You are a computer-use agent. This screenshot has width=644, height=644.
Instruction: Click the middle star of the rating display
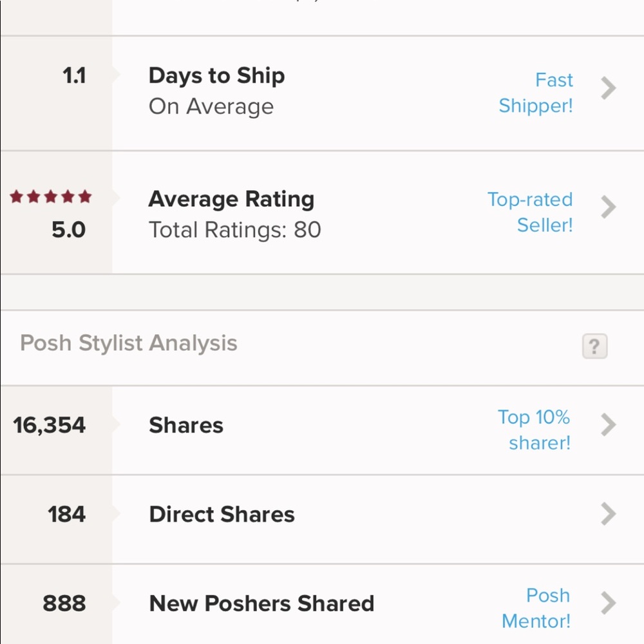[x=50, y=195]
